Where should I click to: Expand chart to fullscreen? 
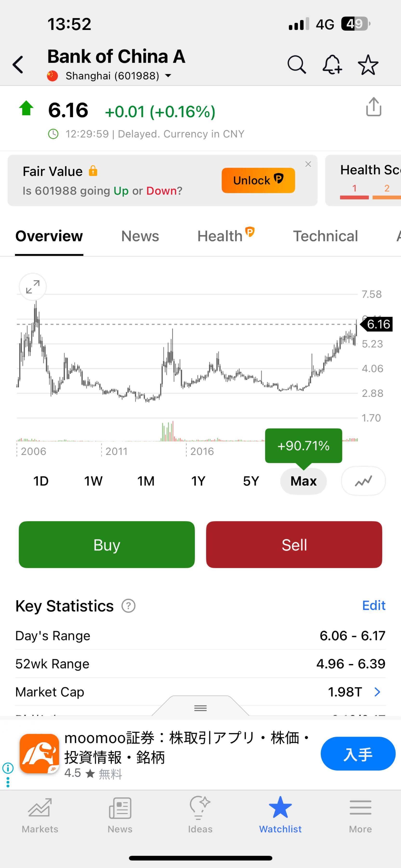(x=33, y=287)
